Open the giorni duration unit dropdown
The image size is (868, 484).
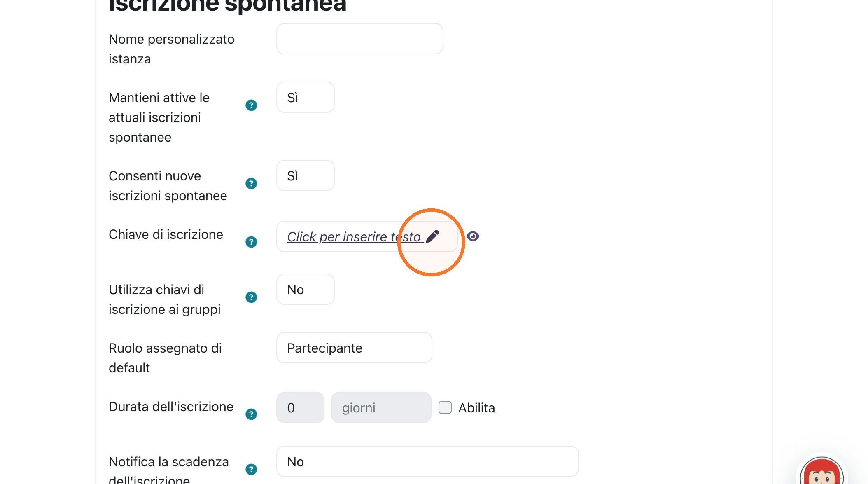click(x=381, y=407)
